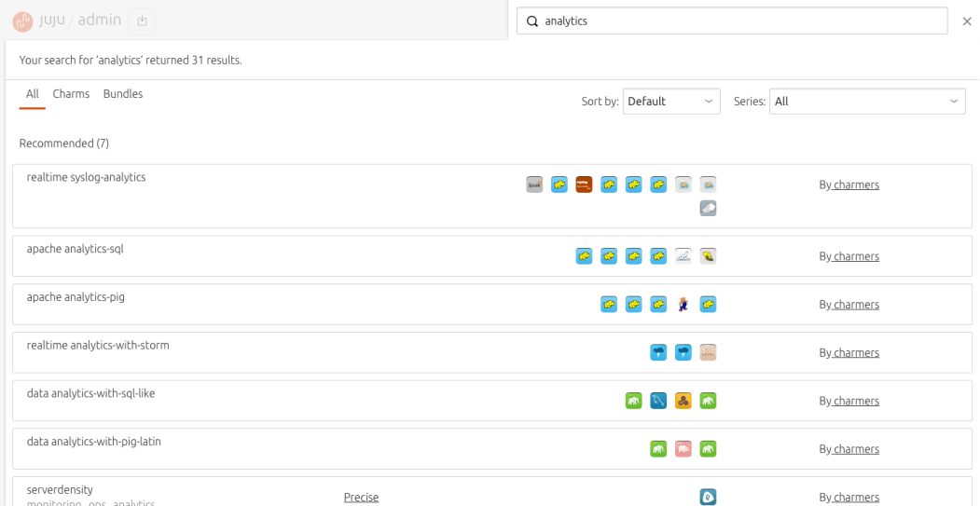Click the orange logs icon in sql-like row
Viewport: 980px width, 506px height.
click(683, 401)
